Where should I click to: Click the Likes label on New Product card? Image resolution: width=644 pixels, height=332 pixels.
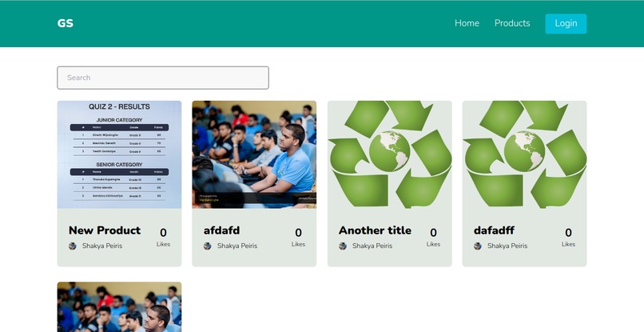point(163,244)
